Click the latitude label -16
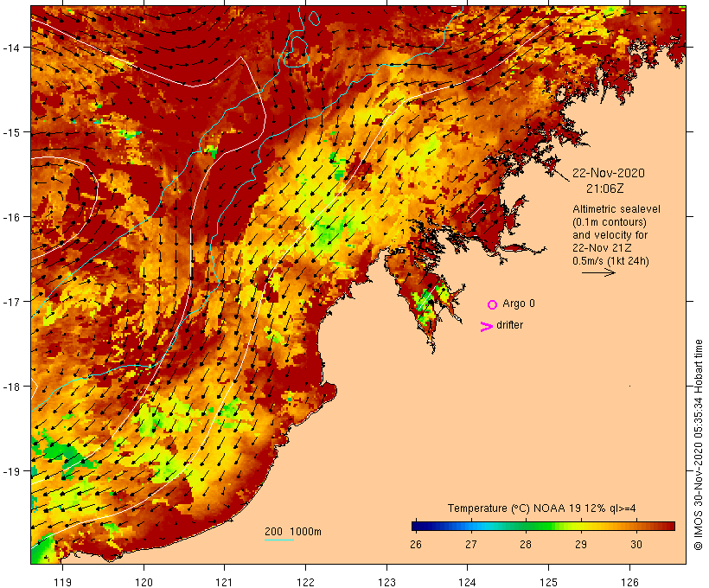Image resolution: width=709 pixels, height=588 pixels. point(10,217)
